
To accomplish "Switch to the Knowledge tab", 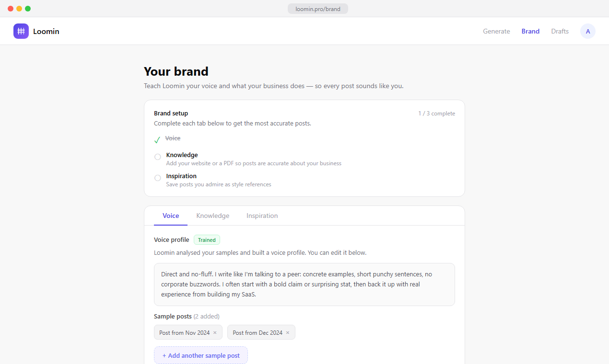I will pos(213,216).
